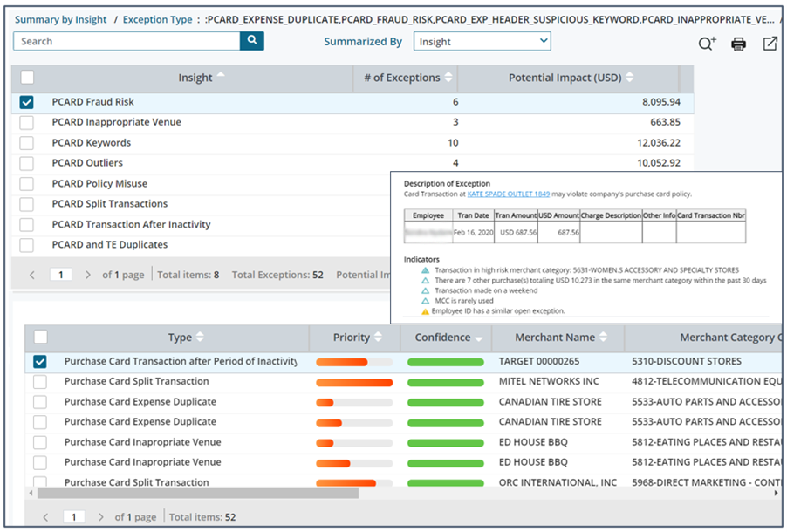The width and height of the screenshot is (787, 532).
Task: Click the TARGET 00000265 merchant cell
Action: [x=539, y=361]
